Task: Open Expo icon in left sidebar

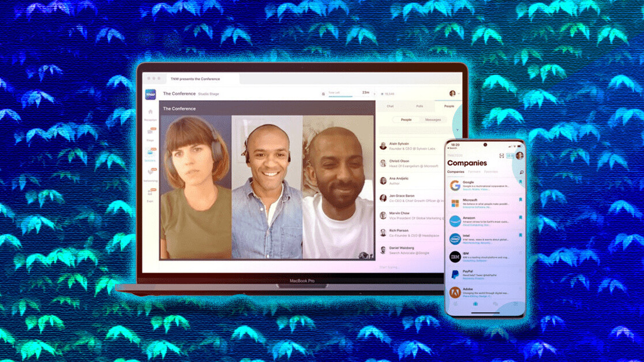Action: (x=151, y=191)
